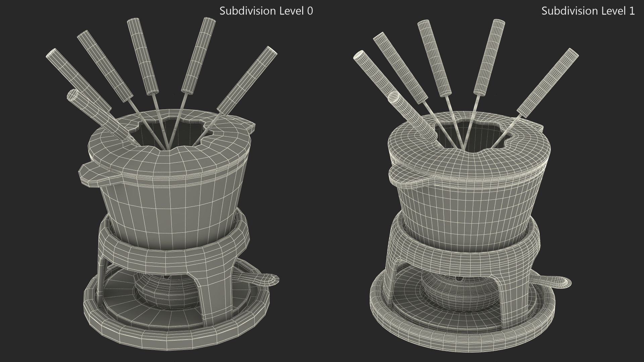Click the Subdivision Level 0 label

[266, 11]
